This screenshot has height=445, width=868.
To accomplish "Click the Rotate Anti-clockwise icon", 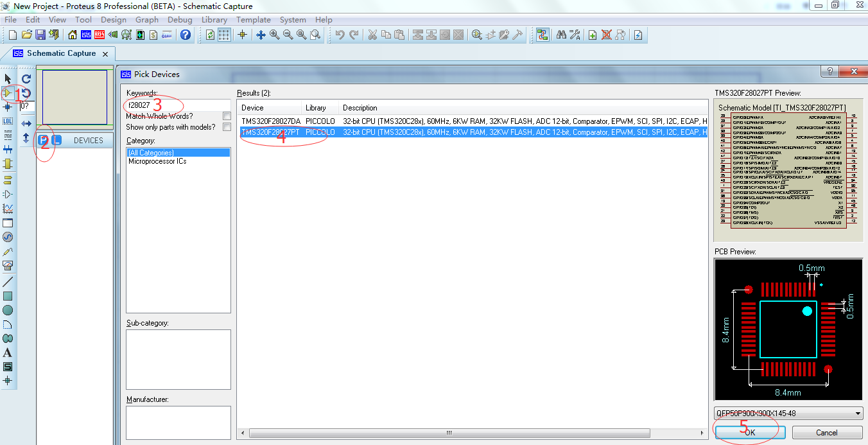I will click(26, 92).
